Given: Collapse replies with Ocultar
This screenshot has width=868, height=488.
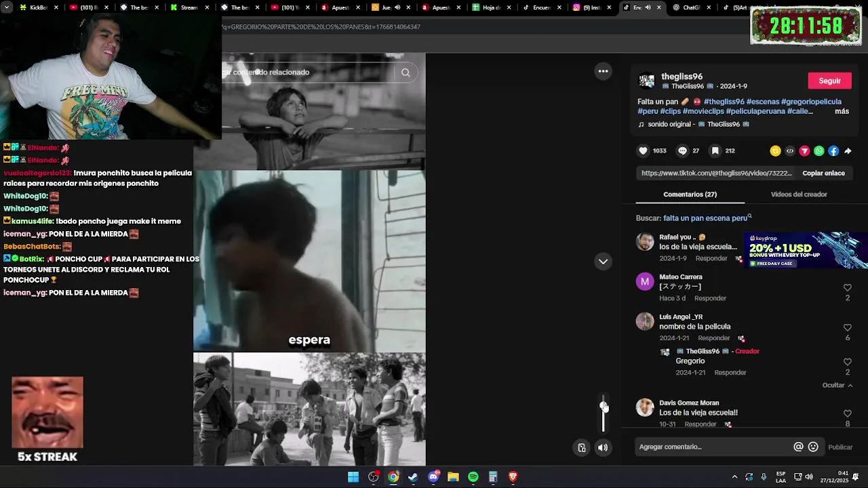Looking at the screenshot, I should (837, 385).
